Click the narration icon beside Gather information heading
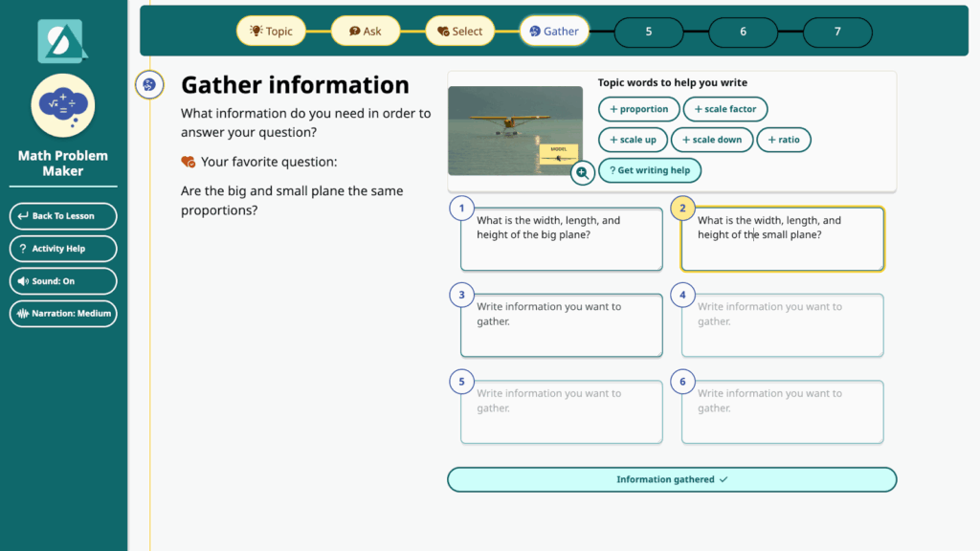Screen dimensions: 980x551 [x=148, y=85]
